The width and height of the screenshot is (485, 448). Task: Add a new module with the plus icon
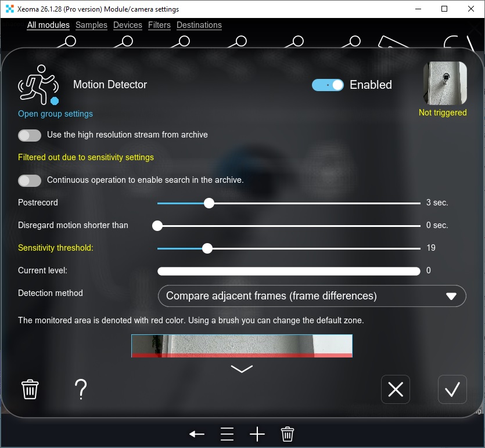[x=257, y=433]
